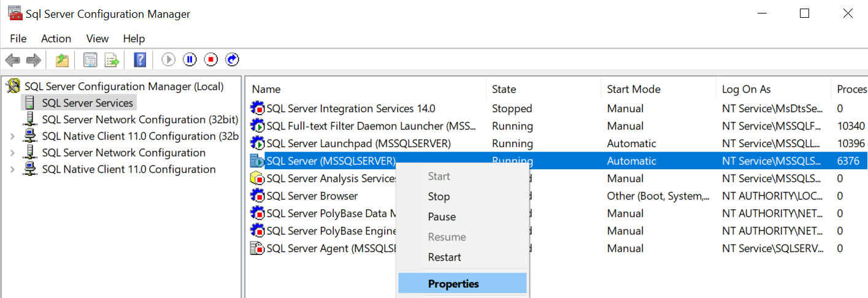
Task: Open the File menu
Action: (18, 39)
